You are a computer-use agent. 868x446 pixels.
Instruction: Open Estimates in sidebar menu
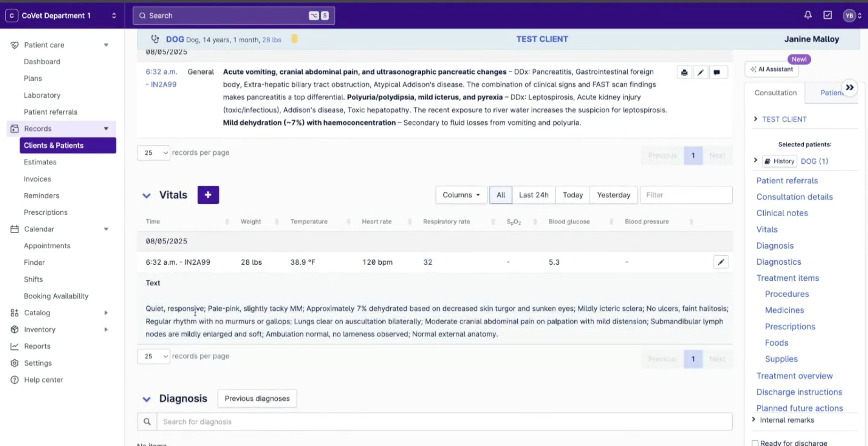pos(40,162)
